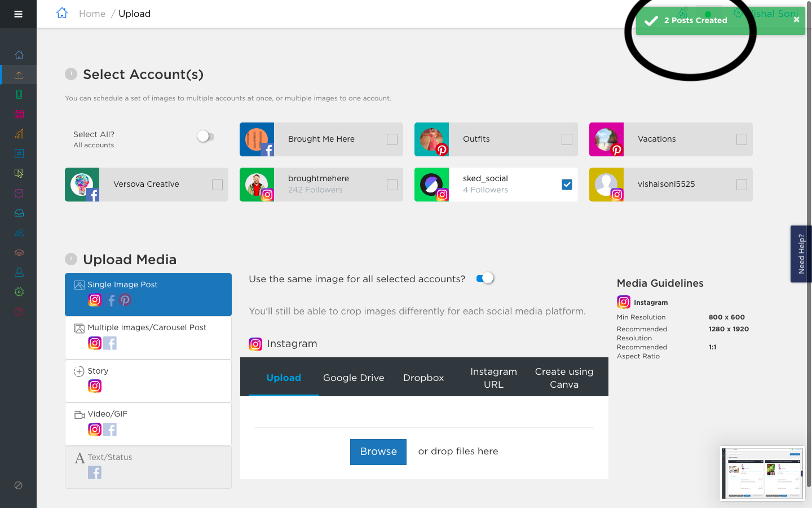
Task: Switch to the Upload source tab
Action: point(284,378)
